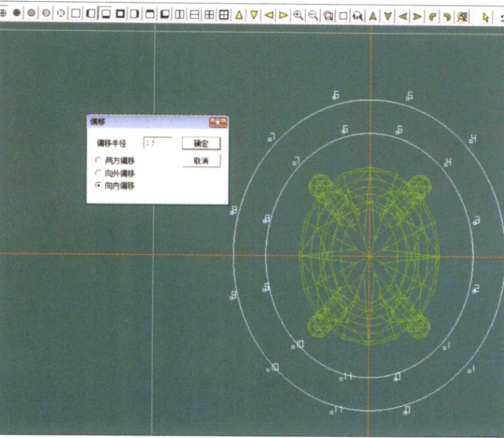Viewport: 504px width, 438px height.
Task: Activate the zoom window icon
Action: [328, 16]
